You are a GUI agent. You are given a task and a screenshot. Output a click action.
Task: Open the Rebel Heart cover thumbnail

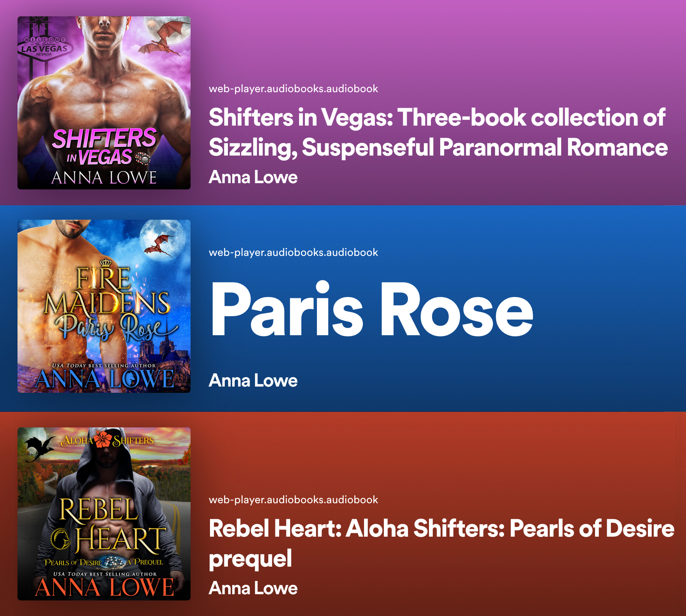click(x=104, y=514)
